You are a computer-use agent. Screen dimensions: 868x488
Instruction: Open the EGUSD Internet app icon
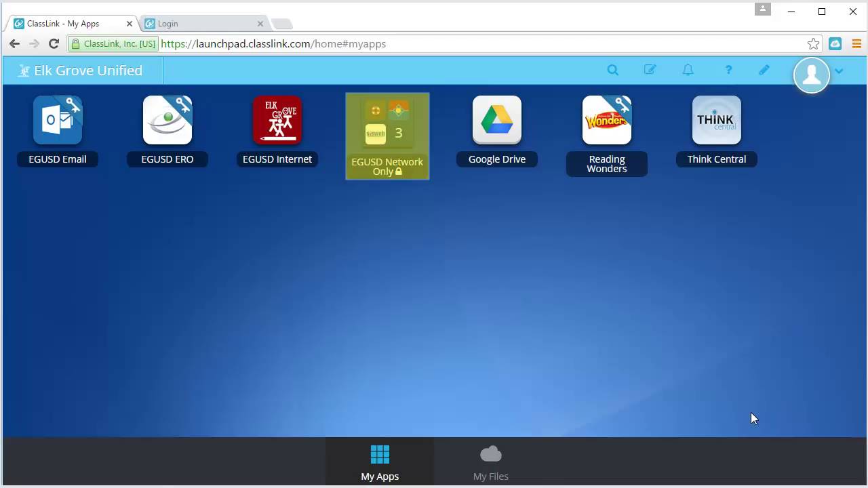pos(277,120)
